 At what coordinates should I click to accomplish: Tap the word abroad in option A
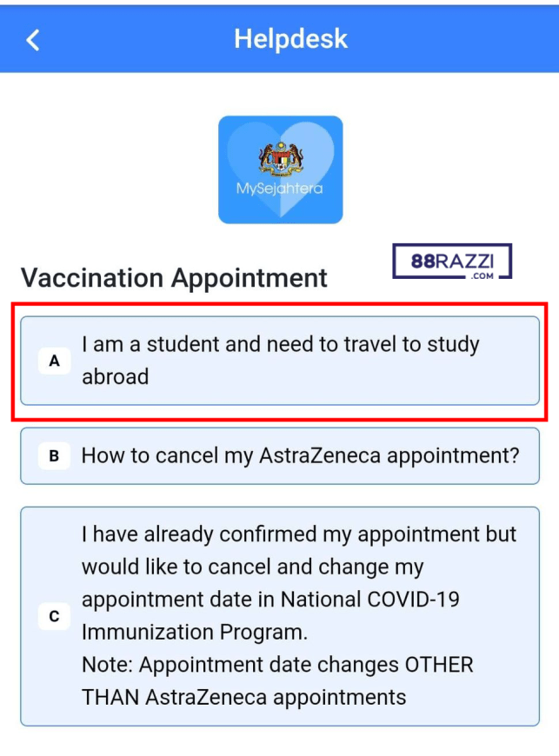point(116,376)
